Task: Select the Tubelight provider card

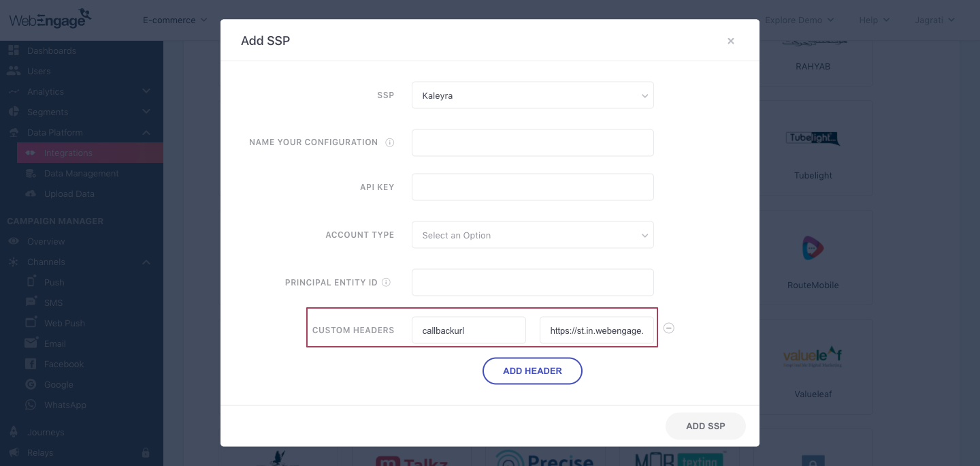Action: click(x=813, y=149)
